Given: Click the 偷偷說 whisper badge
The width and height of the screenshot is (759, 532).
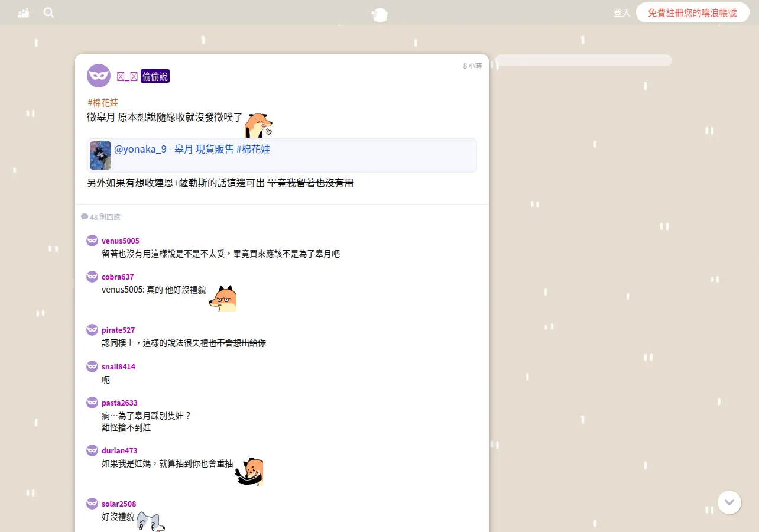Looking at the screenshot, I should 155,76.
